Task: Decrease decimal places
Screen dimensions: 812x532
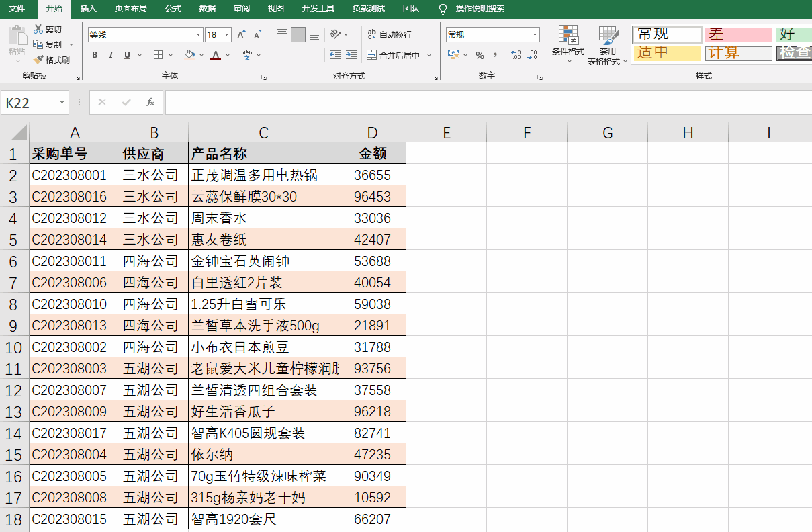Action: 532,55
